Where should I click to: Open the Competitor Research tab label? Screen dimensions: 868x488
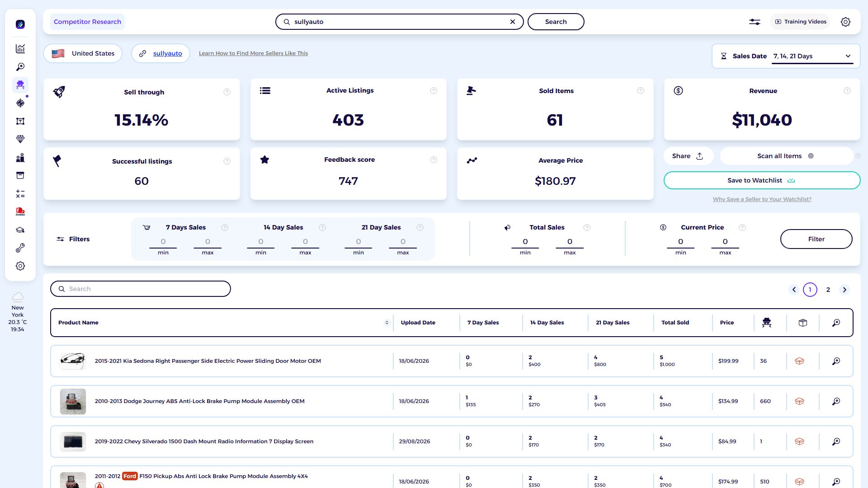pyautogui.click(x=87, y=22)
